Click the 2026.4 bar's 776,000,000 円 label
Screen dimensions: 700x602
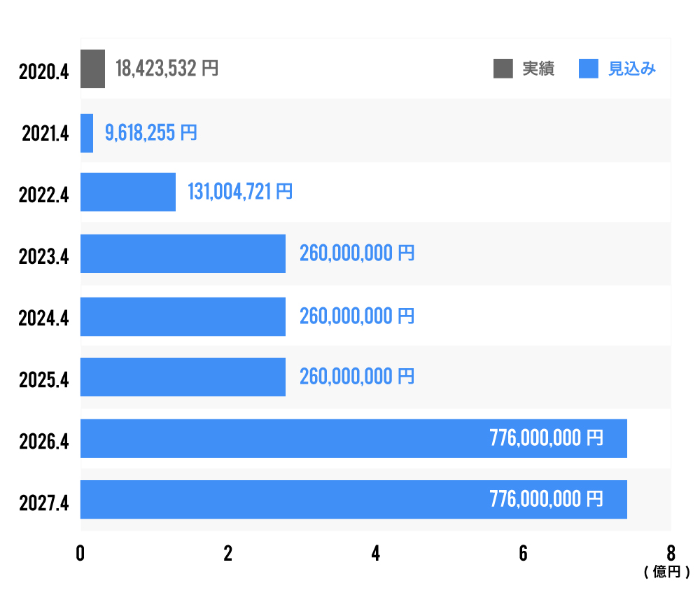click(546, 439)
